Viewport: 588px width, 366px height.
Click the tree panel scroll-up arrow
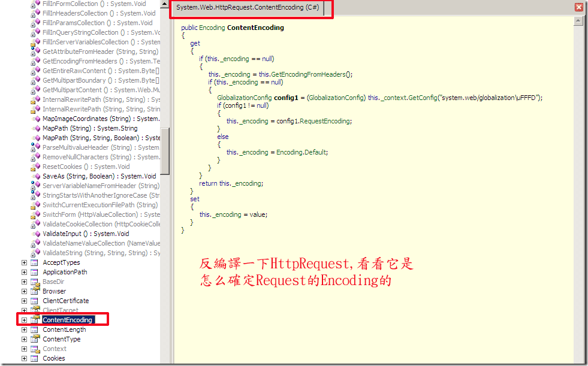pos(165,4)
